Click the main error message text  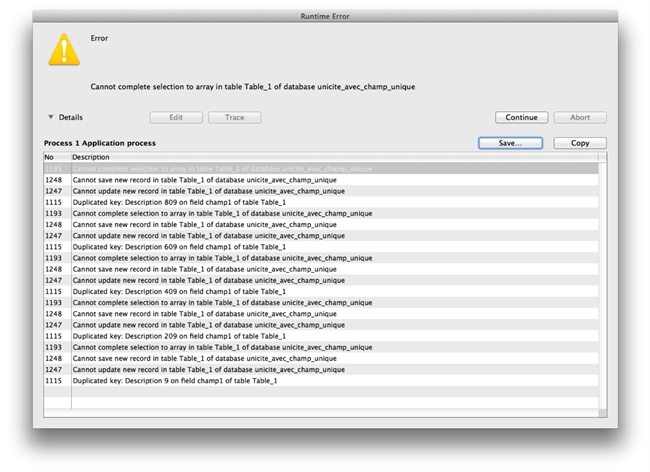(x=252, y=87)
